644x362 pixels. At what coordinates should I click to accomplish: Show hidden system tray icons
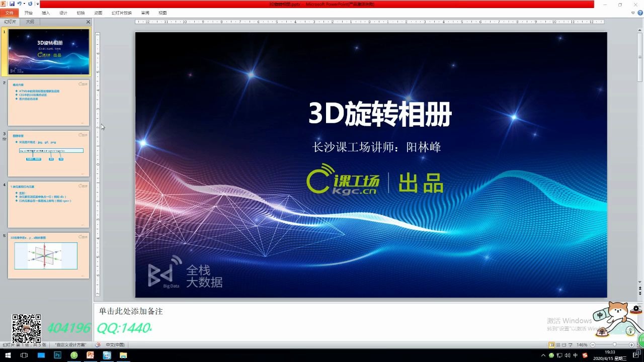[543, 355]
